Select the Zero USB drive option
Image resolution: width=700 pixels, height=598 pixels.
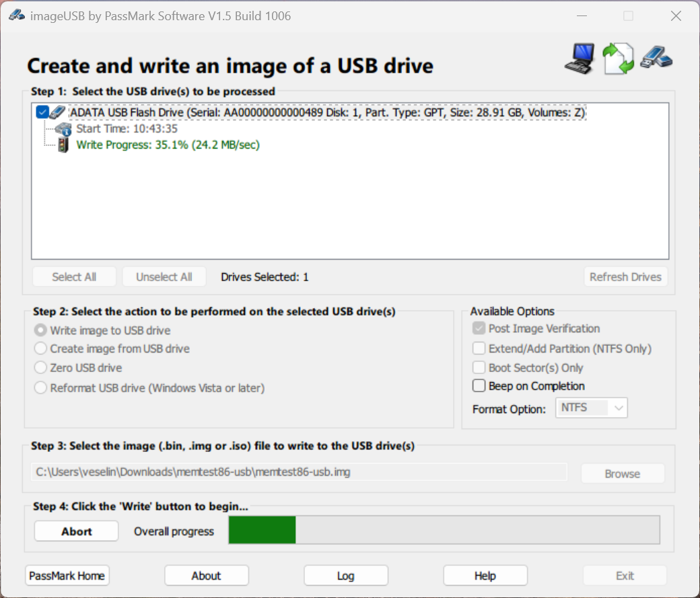click(41, 368)
